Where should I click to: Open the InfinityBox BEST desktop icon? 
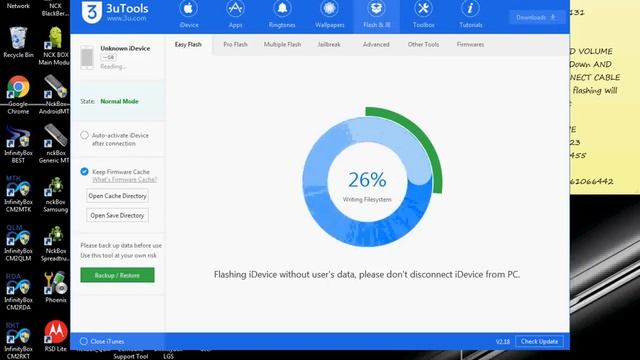18,144
